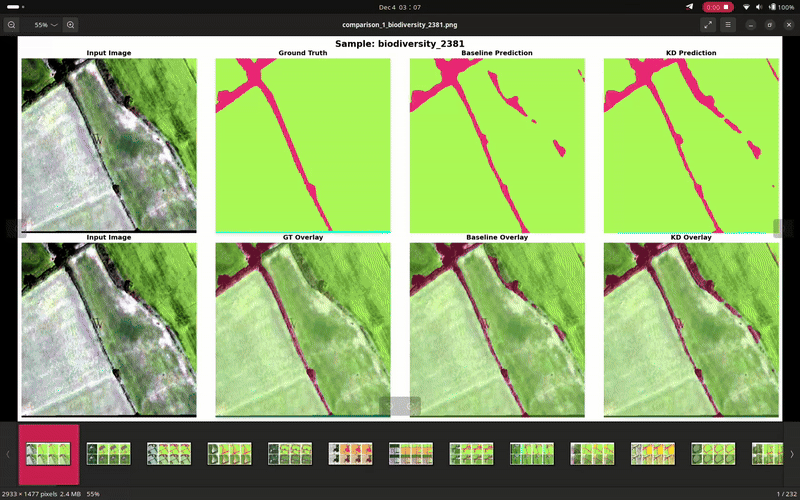Click the battery 100% indicator
The height and width of the screenshot is (500, 800).
[x=781, y=7]
